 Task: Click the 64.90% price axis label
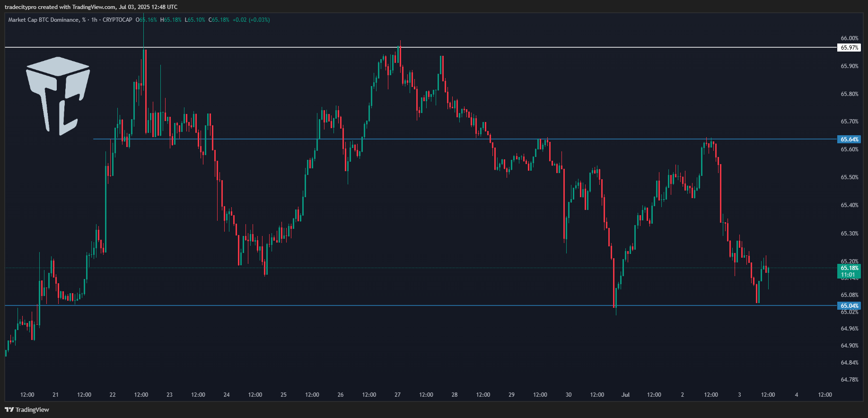pyautogui.click(x=850, y=346)
